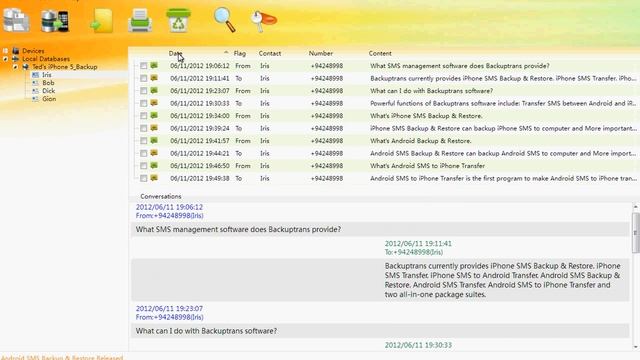Select the Gion contact in tree
This screenshot has height=360, width=640.
(x=49, y=99)
